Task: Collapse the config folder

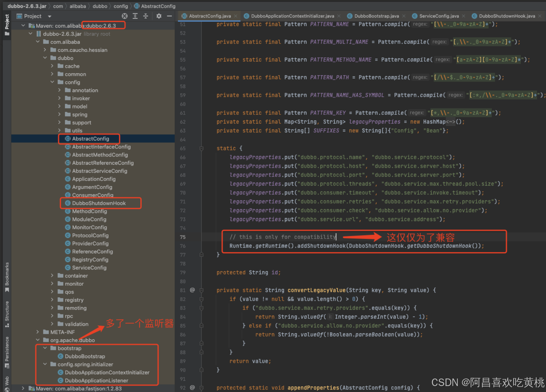Action: [52, 82]
